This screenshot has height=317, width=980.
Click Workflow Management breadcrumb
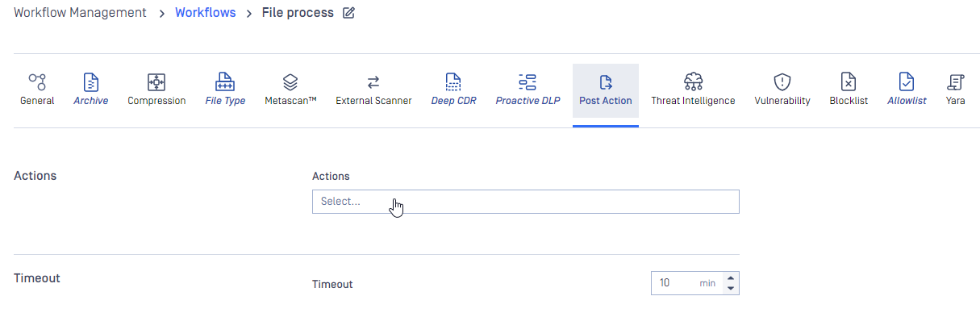click(80, 13)
